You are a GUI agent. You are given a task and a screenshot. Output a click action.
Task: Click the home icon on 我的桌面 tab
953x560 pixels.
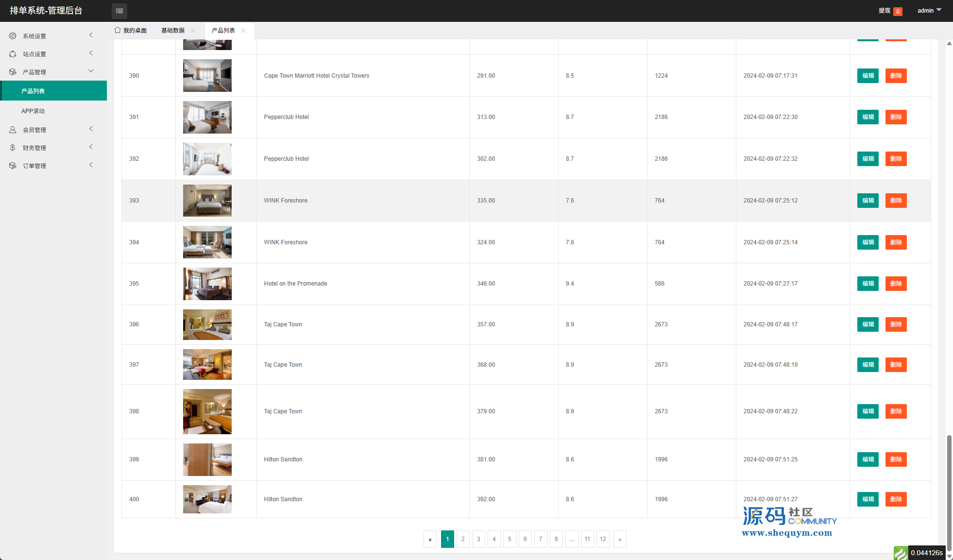point(118,30)
